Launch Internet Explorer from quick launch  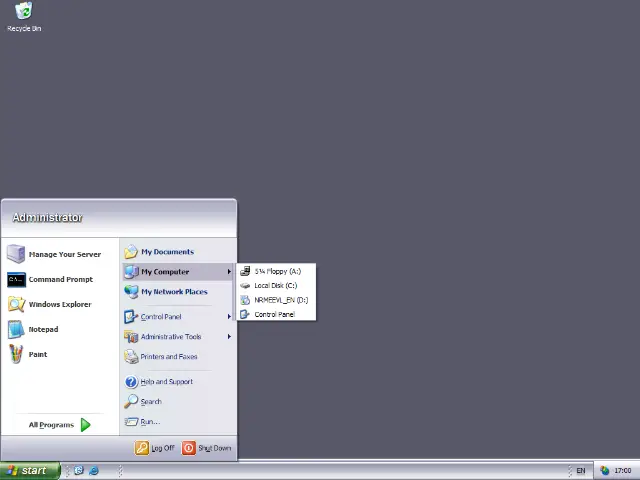tap(94, 471)
